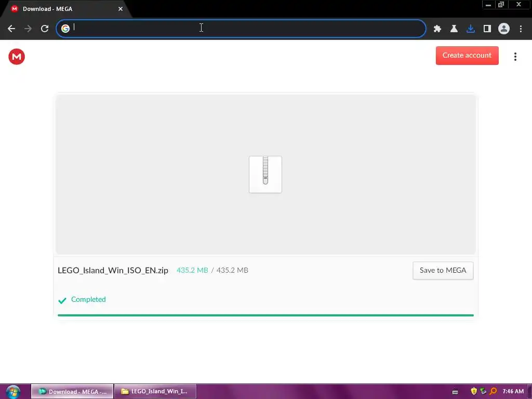Switch to Download - MEGA taskbar item
532x399 pixels.
(72, 391)
